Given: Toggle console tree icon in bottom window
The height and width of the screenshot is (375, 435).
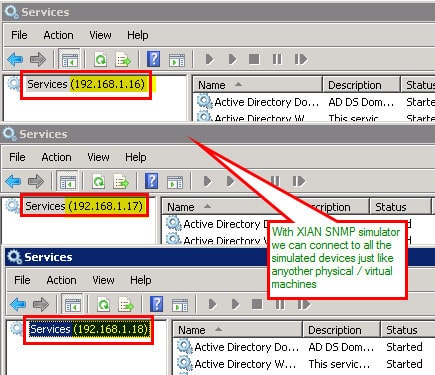Looking at the screenshot, I should (x=73, y=304).
